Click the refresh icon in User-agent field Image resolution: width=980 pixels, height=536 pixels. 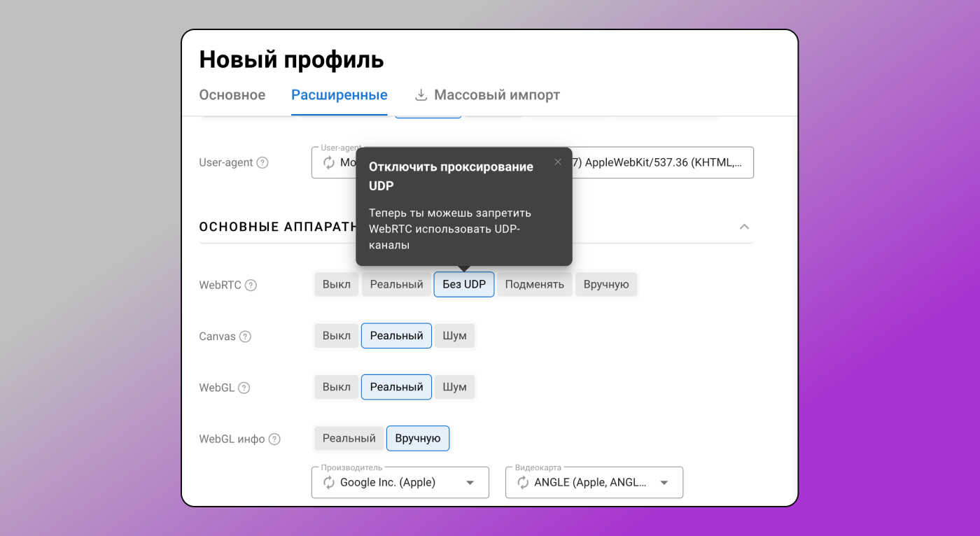tap(328, 162)
